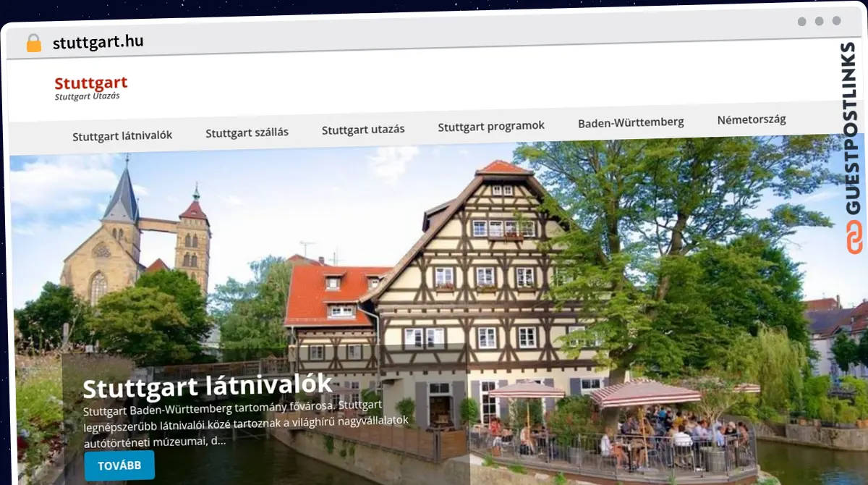Screen dimensions: 868x485
Task: Click the middle window control dot
Action: pyautogui.click(x=819, y=21)
